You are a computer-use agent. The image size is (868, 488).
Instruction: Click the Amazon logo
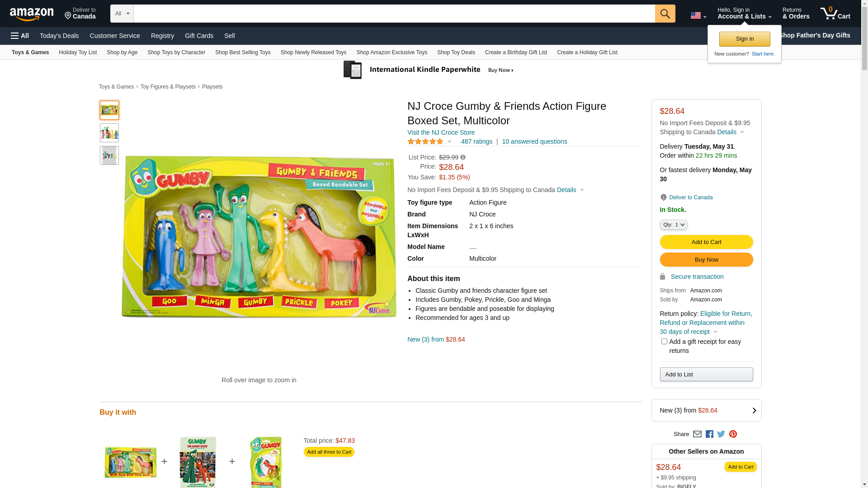(32, 14)
